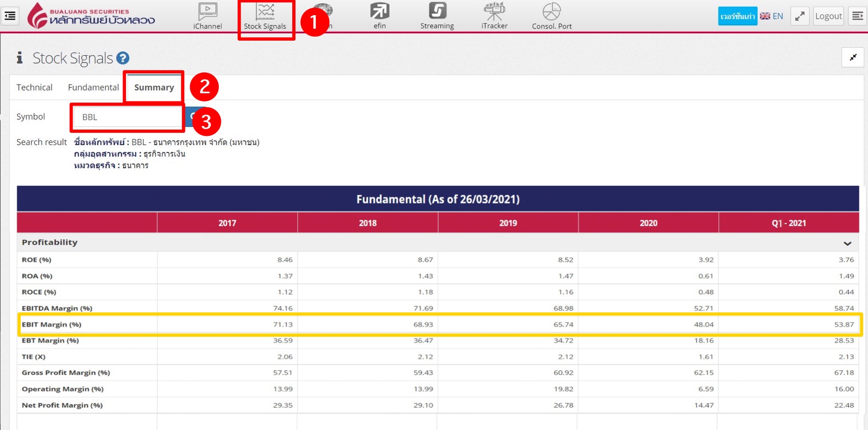Screen dimensions: 868x430
Task: Select the ROE (%) row label
Action: point(36,260)
